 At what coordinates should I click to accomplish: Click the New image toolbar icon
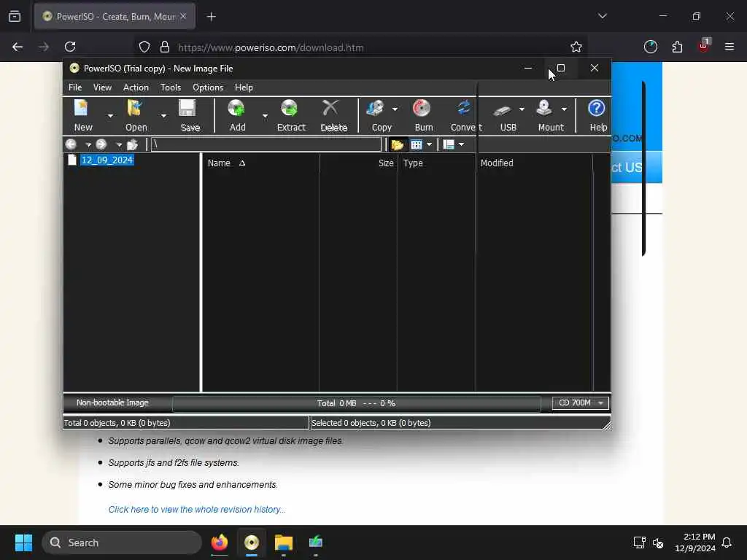82,109
